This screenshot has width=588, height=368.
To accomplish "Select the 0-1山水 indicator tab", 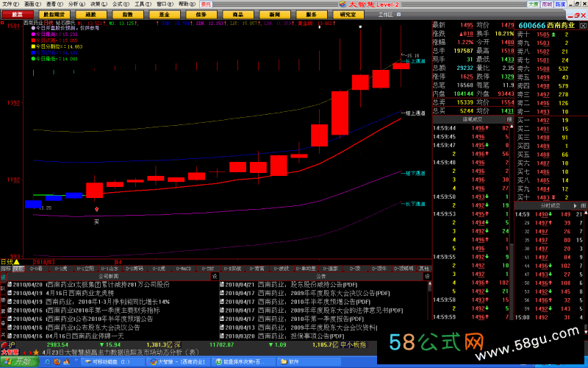I will tap(110, 269).
